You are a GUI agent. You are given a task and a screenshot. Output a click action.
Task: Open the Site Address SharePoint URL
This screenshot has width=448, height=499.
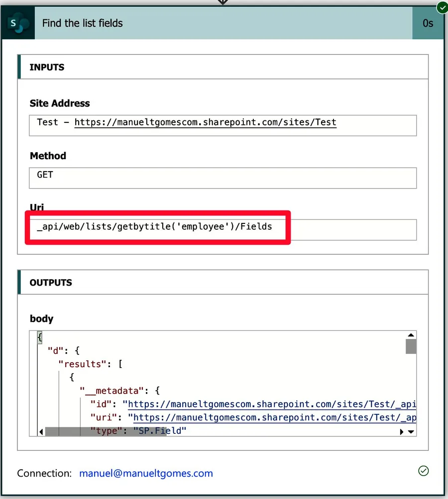pos(205,122)
